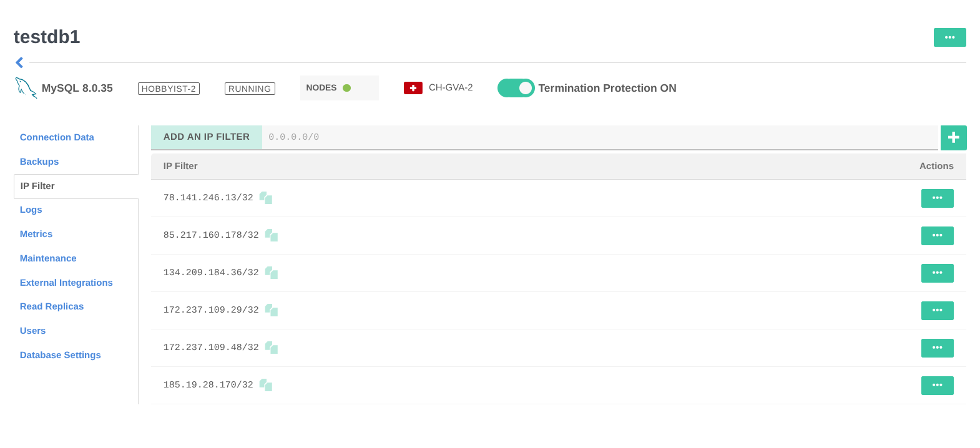View the Metrics section
Image resolution: width=980 pixels, height=448 pixels.
pyautogui.click(x=36, y=234)
